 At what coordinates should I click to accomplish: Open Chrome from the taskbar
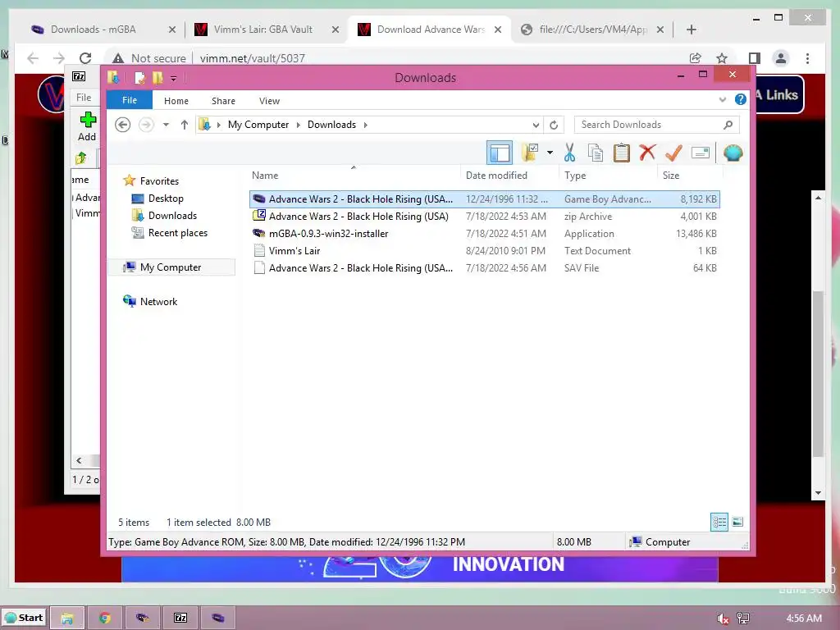[x=105, y=618]
